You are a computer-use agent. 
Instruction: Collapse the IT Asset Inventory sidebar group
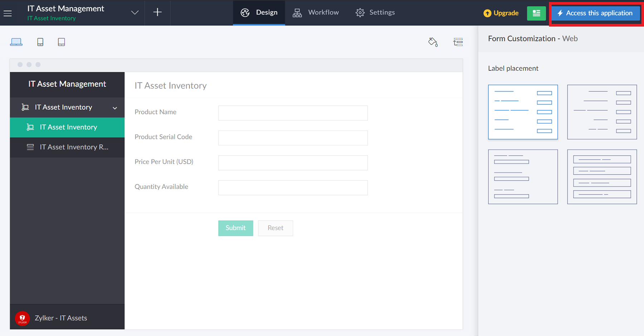[x=114, y=108]
